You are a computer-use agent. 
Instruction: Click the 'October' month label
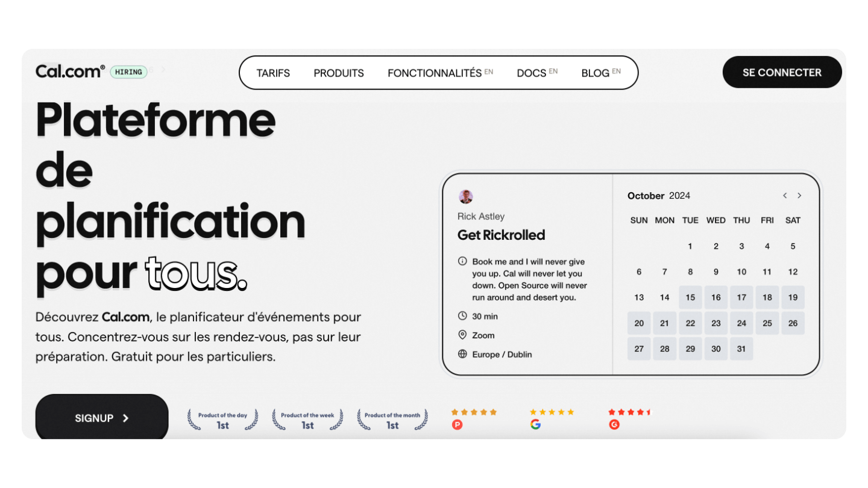pos(646,196)
